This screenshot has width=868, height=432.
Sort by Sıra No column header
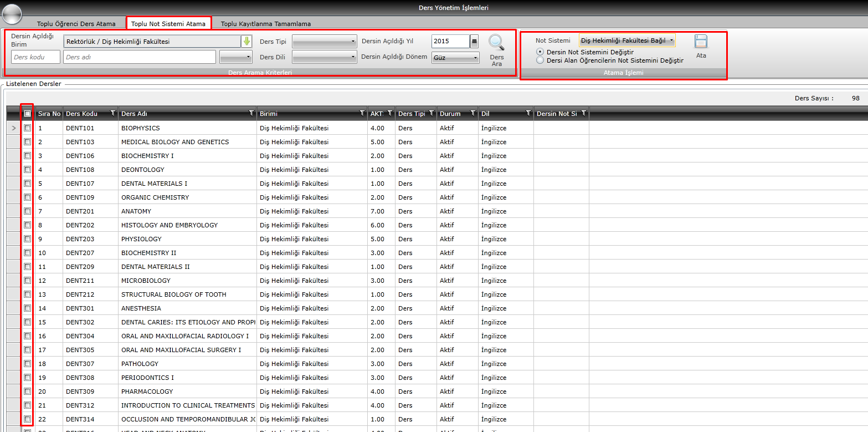coord(49,114)
